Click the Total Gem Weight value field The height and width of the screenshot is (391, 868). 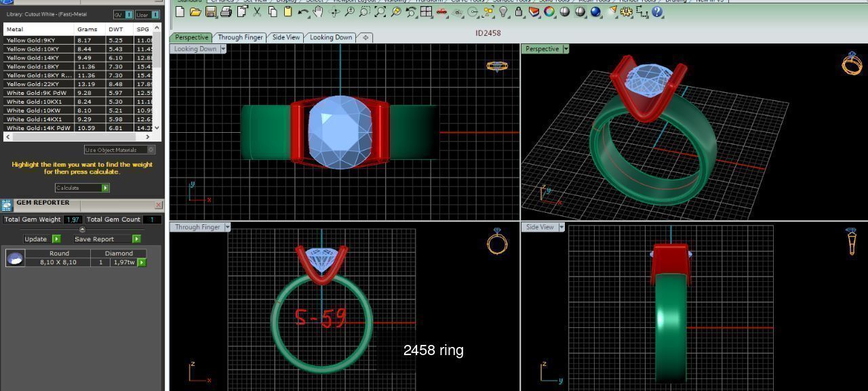73,220
